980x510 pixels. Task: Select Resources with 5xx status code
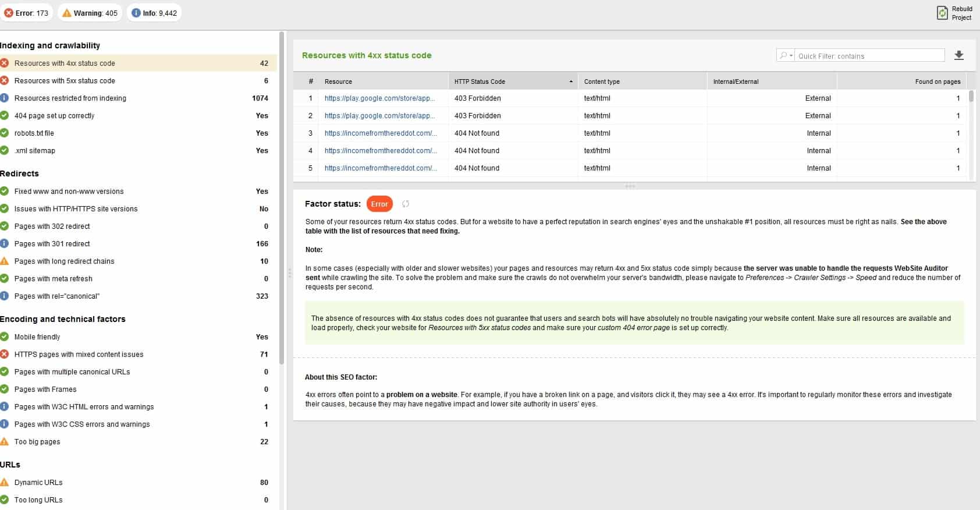[x=65, y=81]
